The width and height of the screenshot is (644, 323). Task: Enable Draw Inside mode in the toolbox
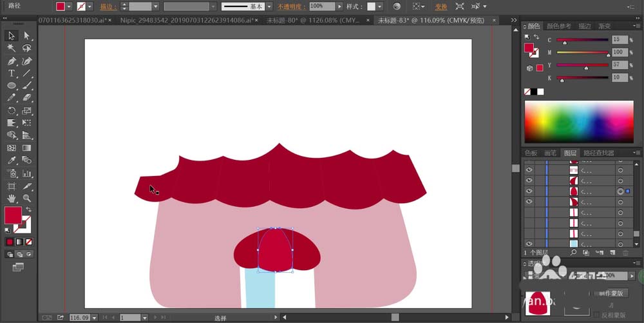tap(29, 255)
